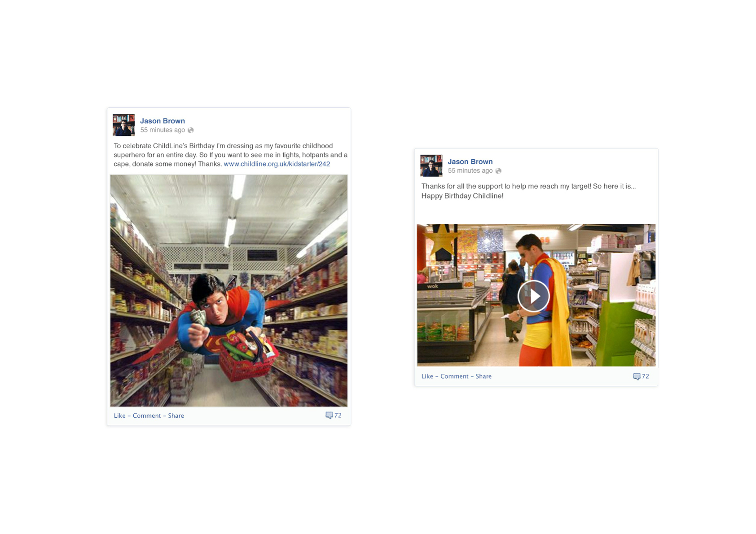Open Jason Brown name on left post

pos(163,121)
